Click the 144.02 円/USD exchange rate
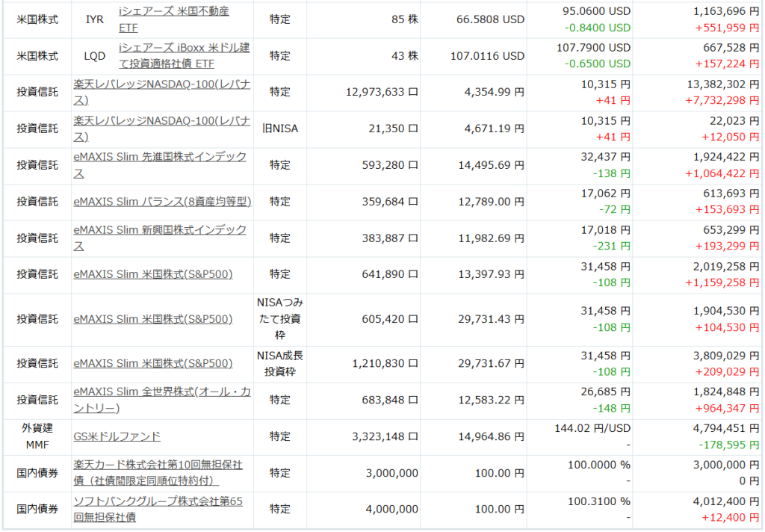The image size is (765, 532). (x=592, y=429)
